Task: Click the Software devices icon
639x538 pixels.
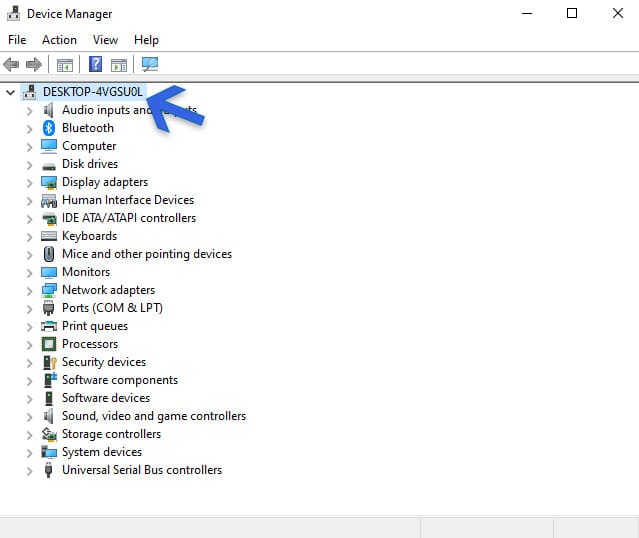Action: (x=49, y=398)
